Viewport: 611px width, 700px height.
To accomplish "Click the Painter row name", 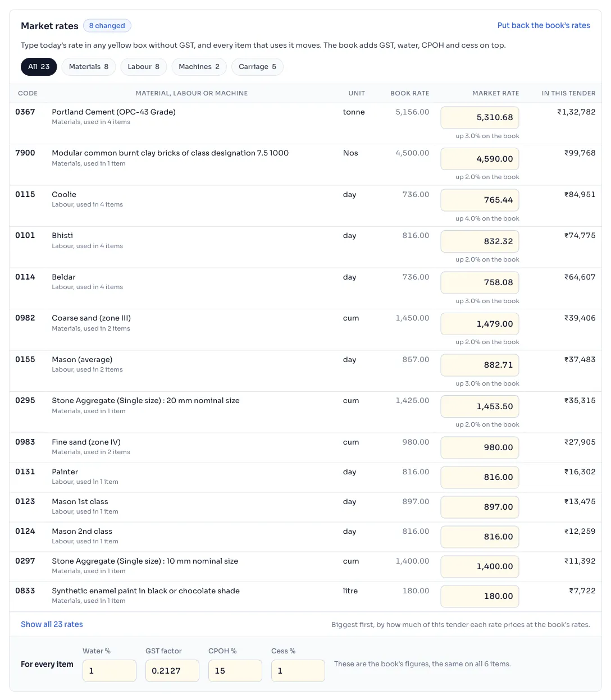I will (x=65, y=472).
